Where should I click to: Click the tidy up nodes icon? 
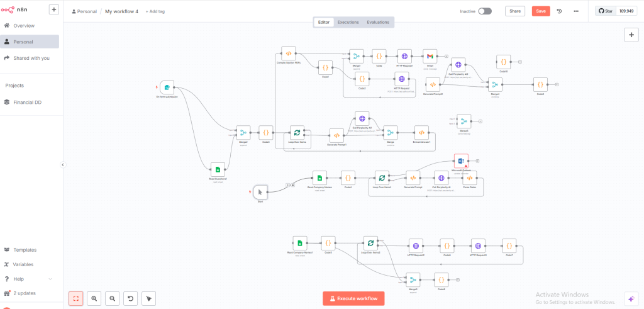pos(148,298)
